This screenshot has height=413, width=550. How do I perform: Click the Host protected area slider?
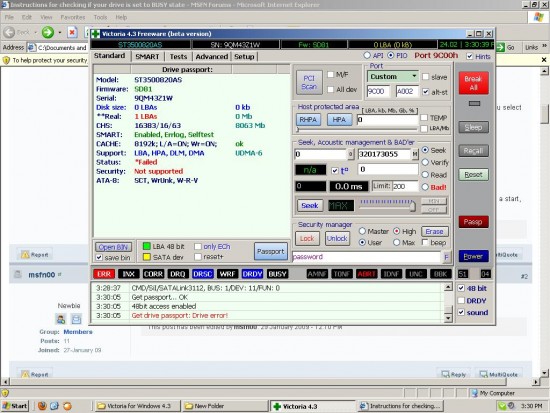tap(357, 130)
